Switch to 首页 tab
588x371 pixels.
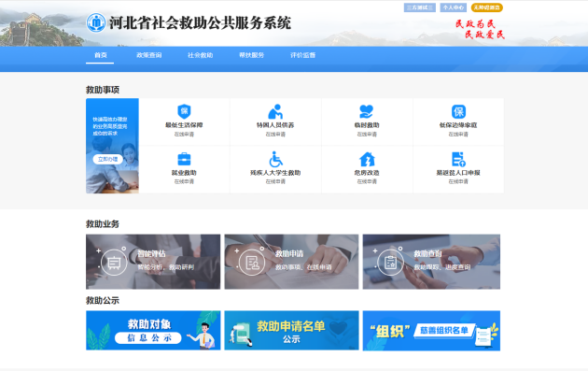[100, 55]
